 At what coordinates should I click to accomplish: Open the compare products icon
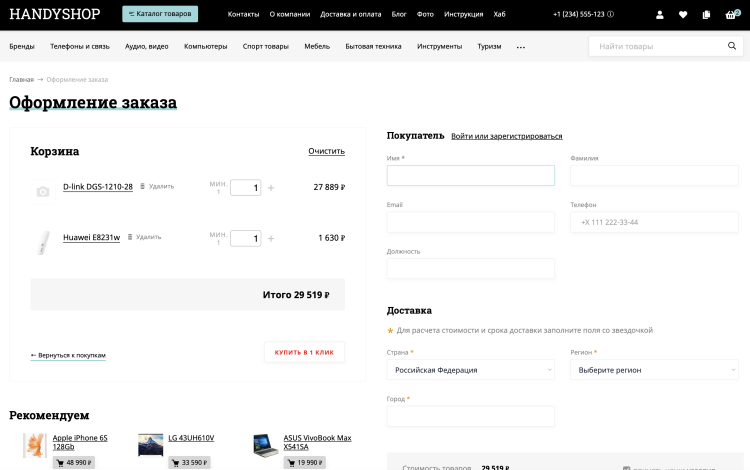point(706,15)
